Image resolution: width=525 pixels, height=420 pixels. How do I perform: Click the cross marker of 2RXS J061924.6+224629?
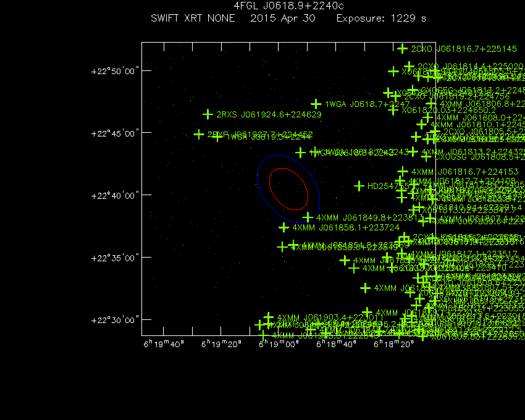[208, 114]
